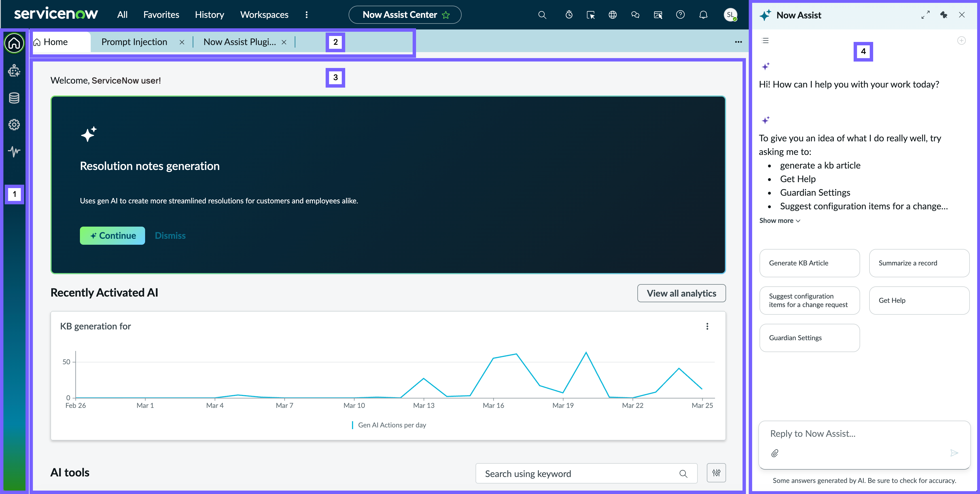Click the 'Welcome, ServiceNow user!' text
980x494 pixels.
[106, 81]
